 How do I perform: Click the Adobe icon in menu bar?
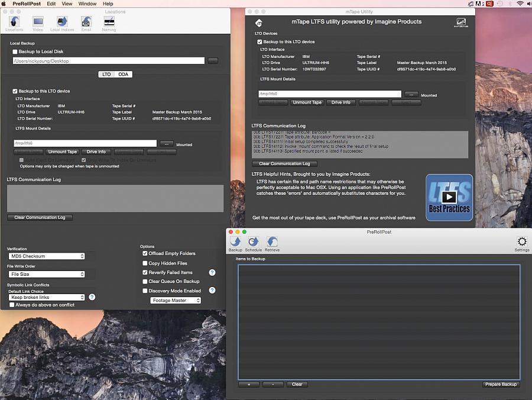[479, 4]
